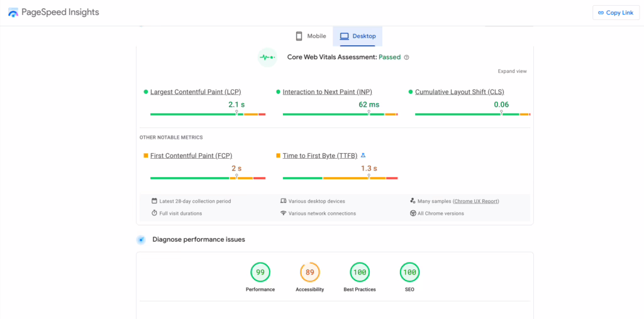Select the SEO score gauge 100
The image size is (644, 319).
(x=409, y=273)
